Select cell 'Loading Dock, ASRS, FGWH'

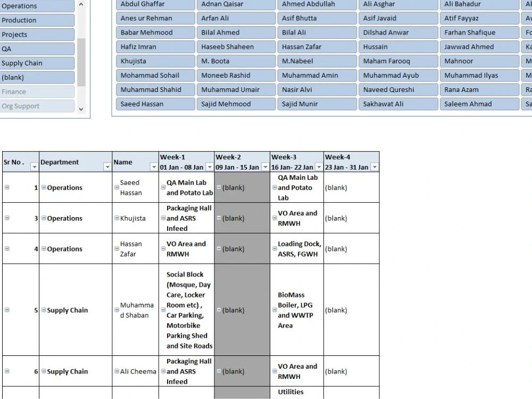[297, 248]
